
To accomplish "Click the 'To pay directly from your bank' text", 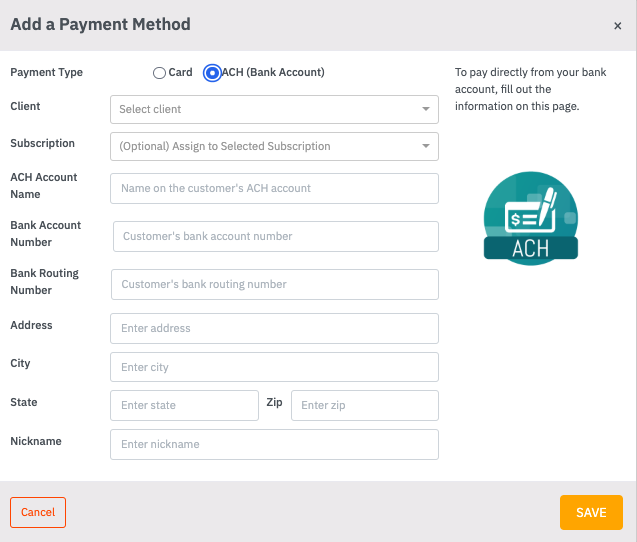I will (x=531, y=72).
